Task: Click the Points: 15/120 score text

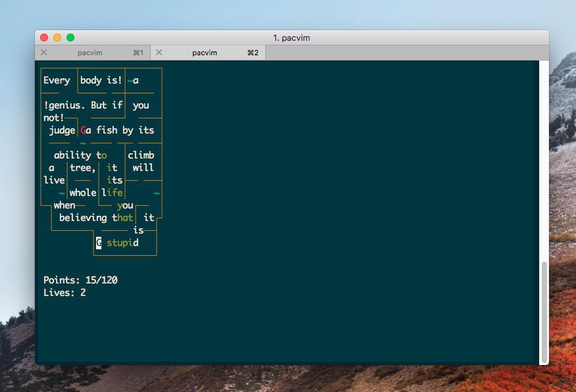Action: [x=80, y=280]
